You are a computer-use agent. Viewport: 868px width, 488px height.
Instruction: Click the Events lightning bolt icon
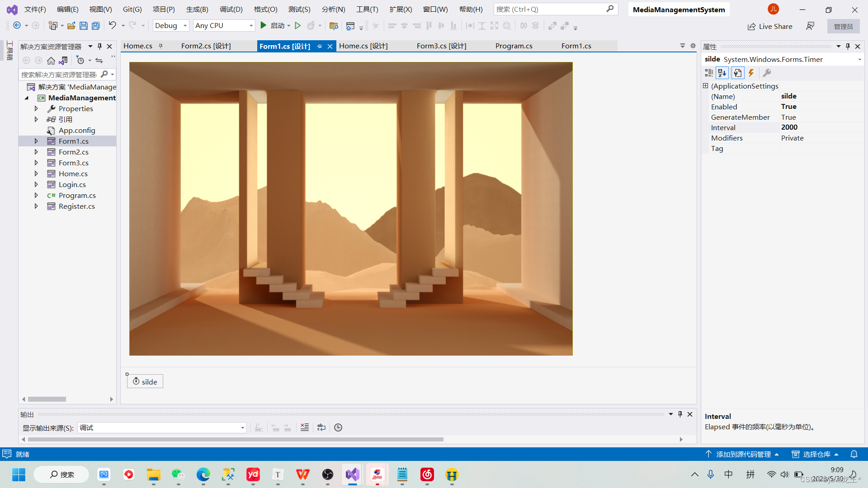pyautogui.click(x=751, y=73)
